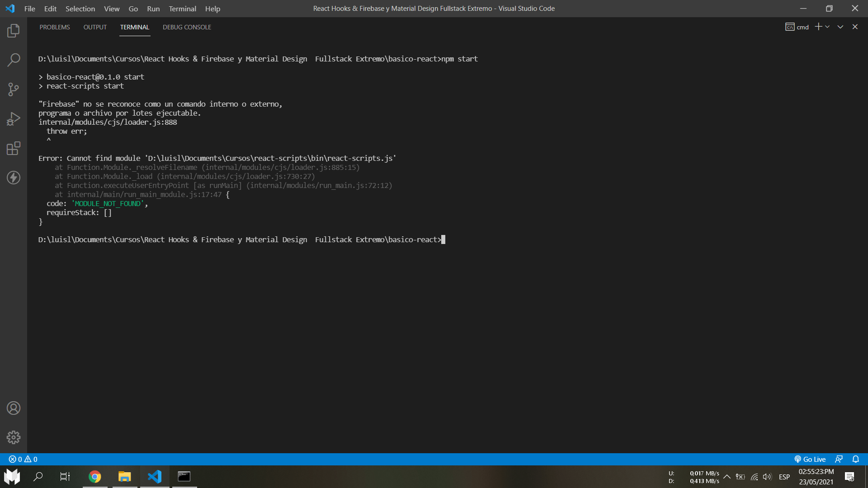
Task: Click the battery icon in system tray
Action: pyautogui.click(x=741, y=477)
